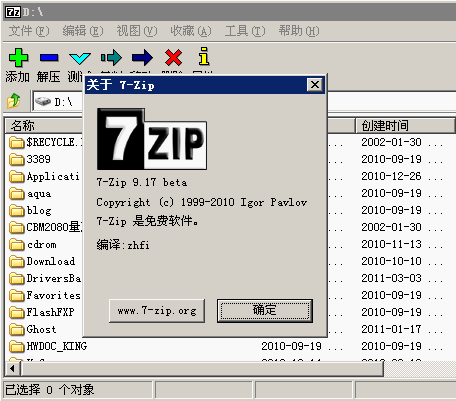Screen dimensions: 456x401
Task: Sort by the 名称 column header
Action: (44, 126)
